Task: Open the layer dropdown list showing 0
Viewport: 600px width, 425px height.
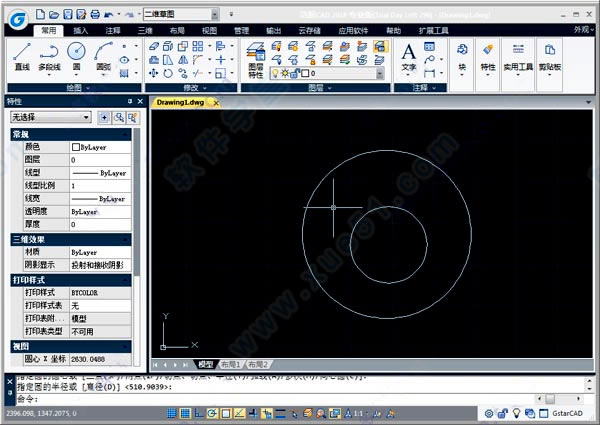Action: point(326,73)
